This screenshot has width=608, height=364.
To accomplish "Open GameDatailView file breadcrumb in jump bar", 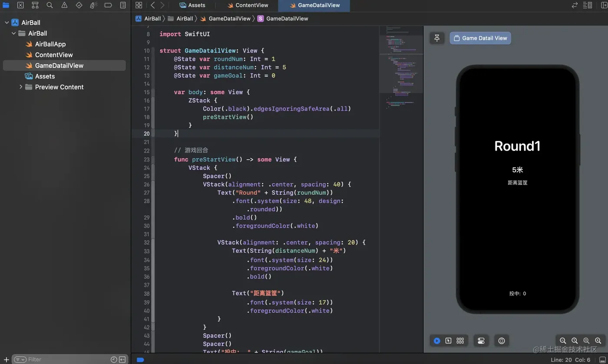I will [225, 19].
